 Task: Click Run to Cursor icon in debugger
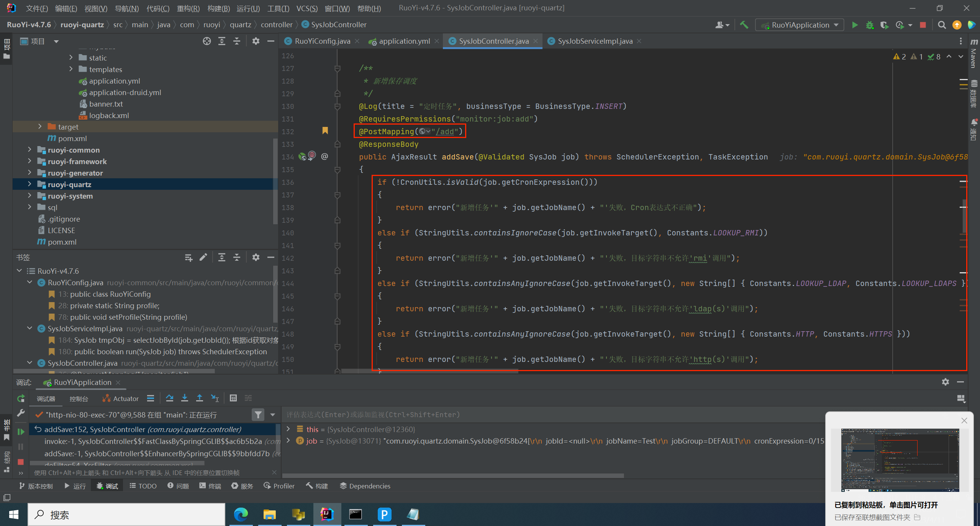[215, 398]
